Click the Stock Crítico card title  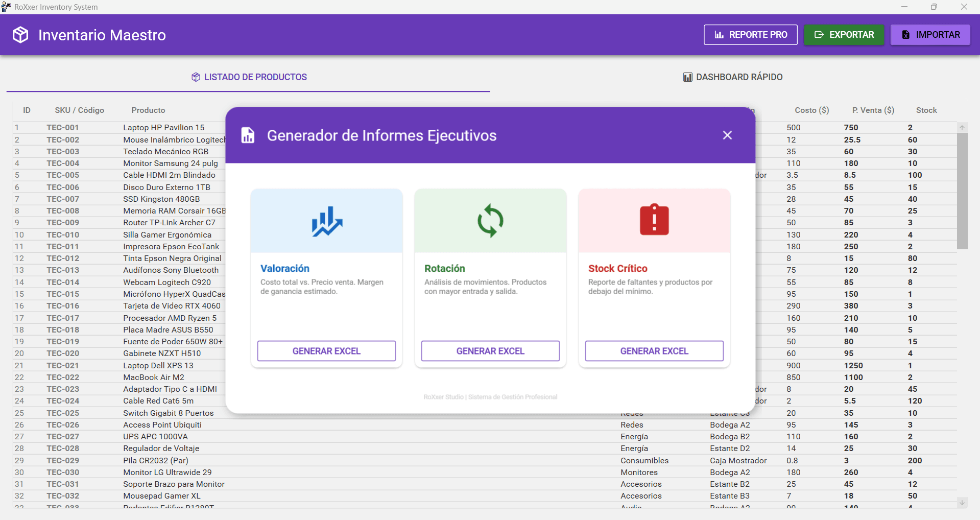tap(618, 269)
